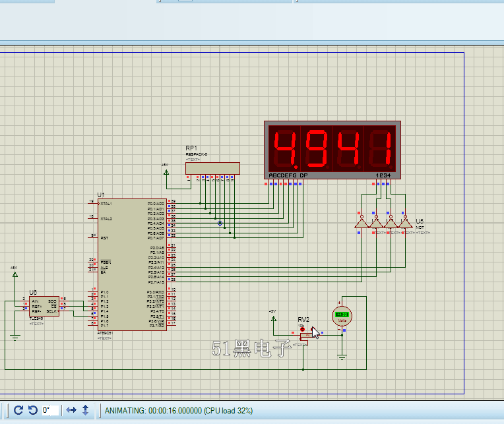
Task: Rotate selection clockwise using the toolbar icon
Action: coord(18,410)
